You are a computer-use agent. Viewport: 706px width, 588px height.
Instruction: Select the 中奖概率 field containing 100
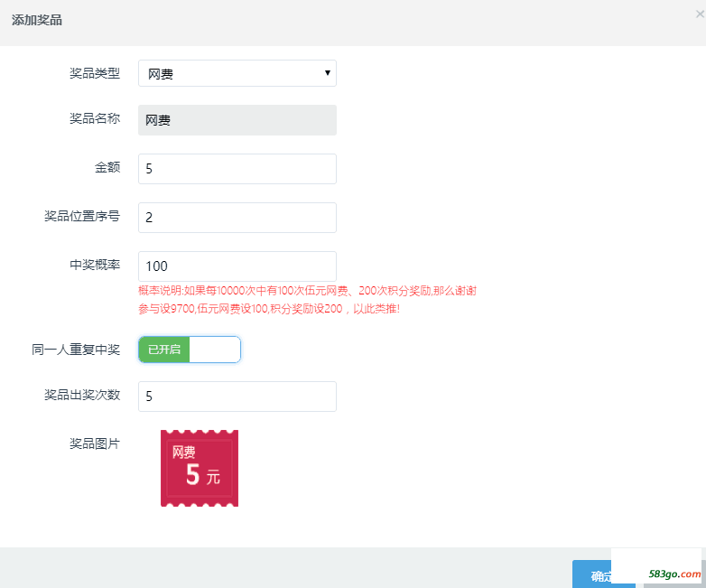click(x=237, y=266)
